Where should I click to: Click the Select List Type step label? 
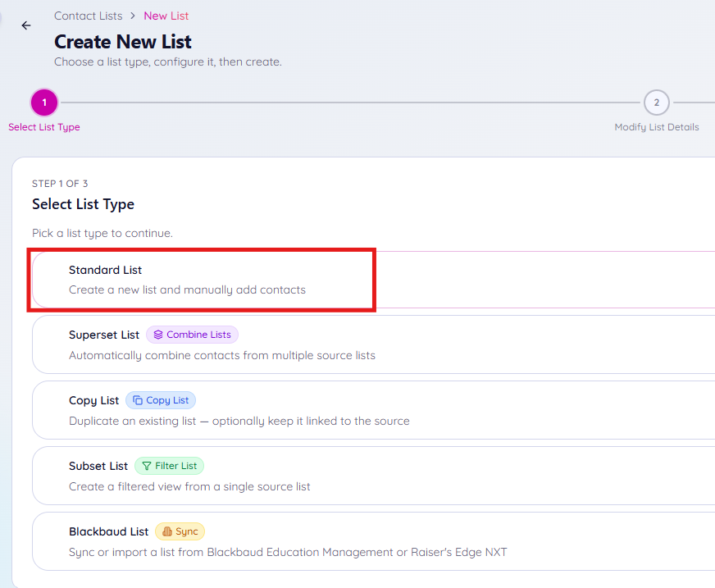[44, 127]
